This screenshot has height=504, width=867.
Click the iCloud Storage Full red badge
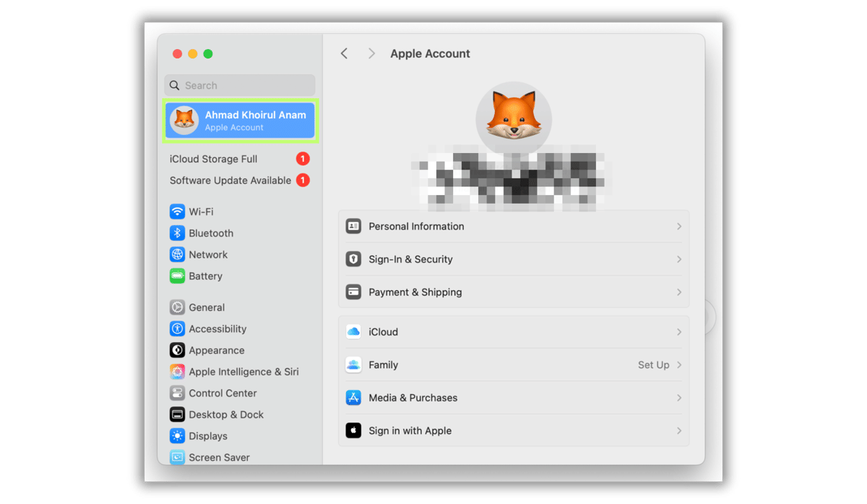tap(303, 159)
